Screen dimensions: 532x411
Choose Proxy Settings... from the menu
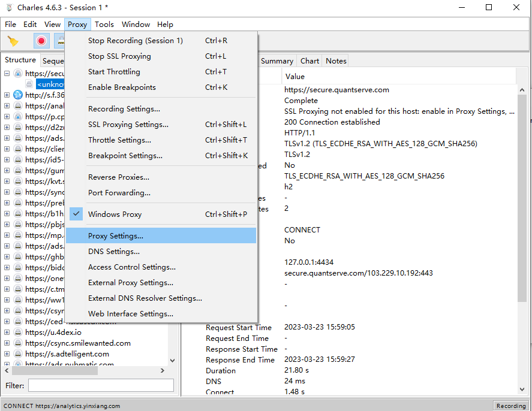tap(161, 236)
